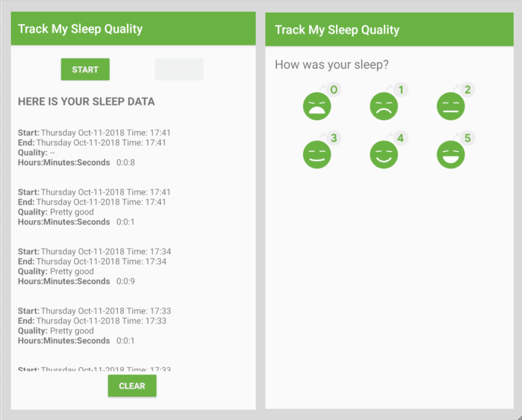This screenshot has width=522, height=420.
Task: Select the frowning face rated 1
Action: (384, 106)
